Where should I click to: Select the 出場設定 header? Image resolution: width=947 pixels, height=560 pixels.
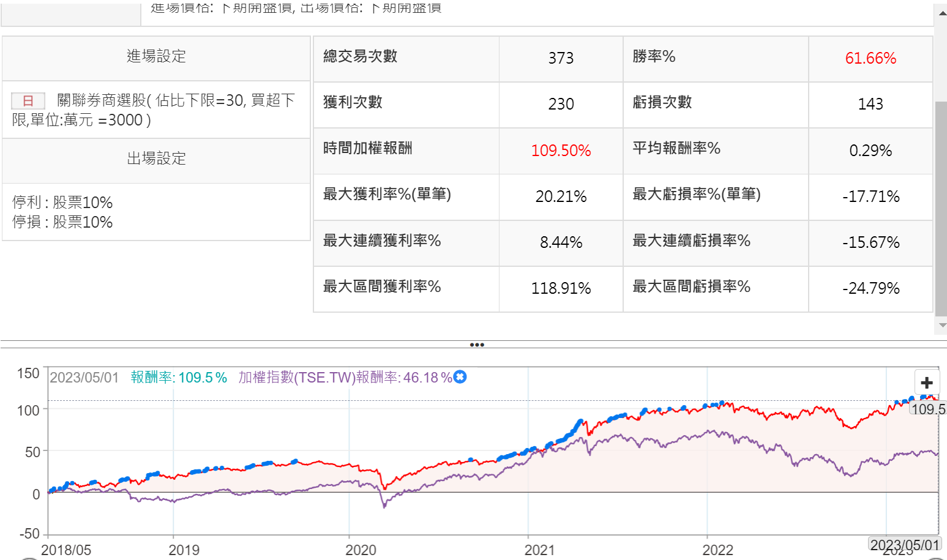[x=156, y=159]
